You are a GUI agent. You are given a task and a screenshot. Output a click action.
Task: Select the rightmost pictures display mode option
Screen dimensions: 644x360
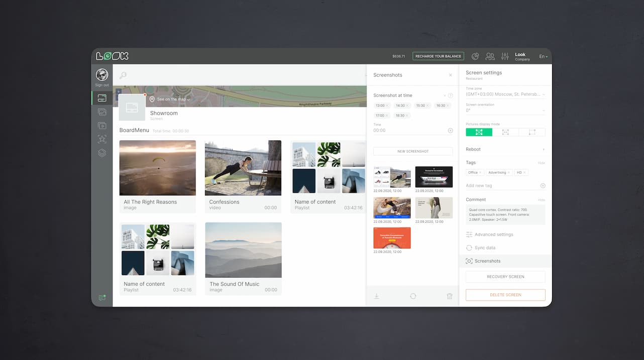tap(532, 132)
